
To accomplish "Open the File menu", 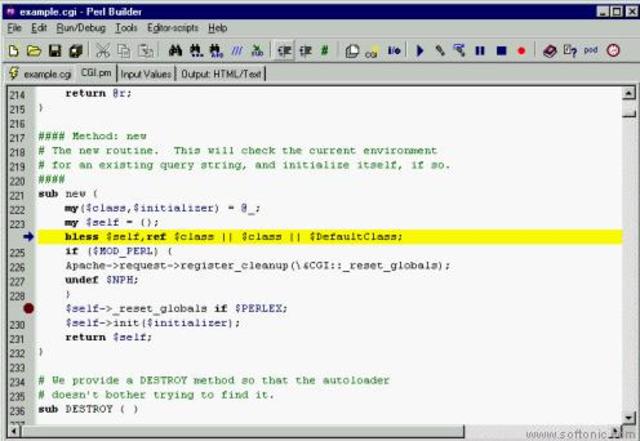I will pos(14,28).
